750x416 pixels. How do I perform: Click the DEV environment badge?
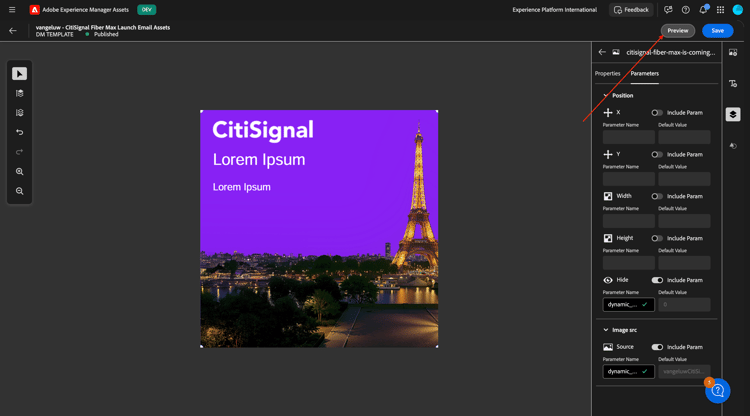(146, 10)
